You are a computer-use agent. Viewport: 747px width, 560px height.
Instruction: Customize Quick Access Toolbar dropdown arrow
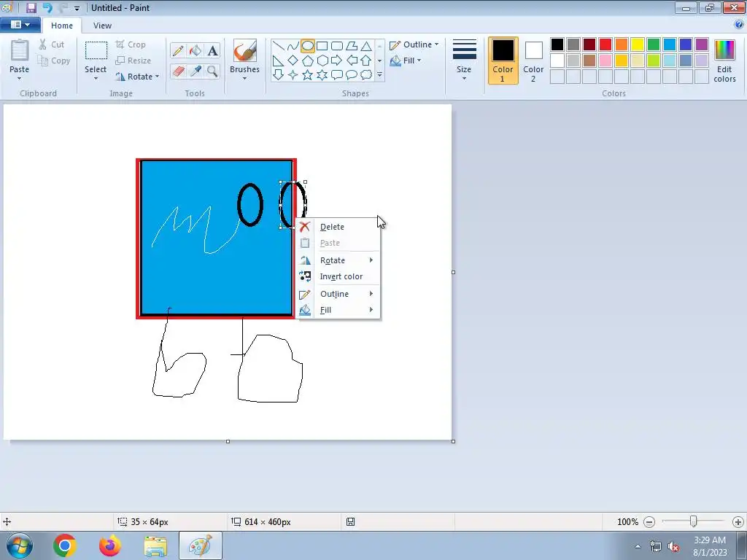pyautogui.click(x=77, y=8)
